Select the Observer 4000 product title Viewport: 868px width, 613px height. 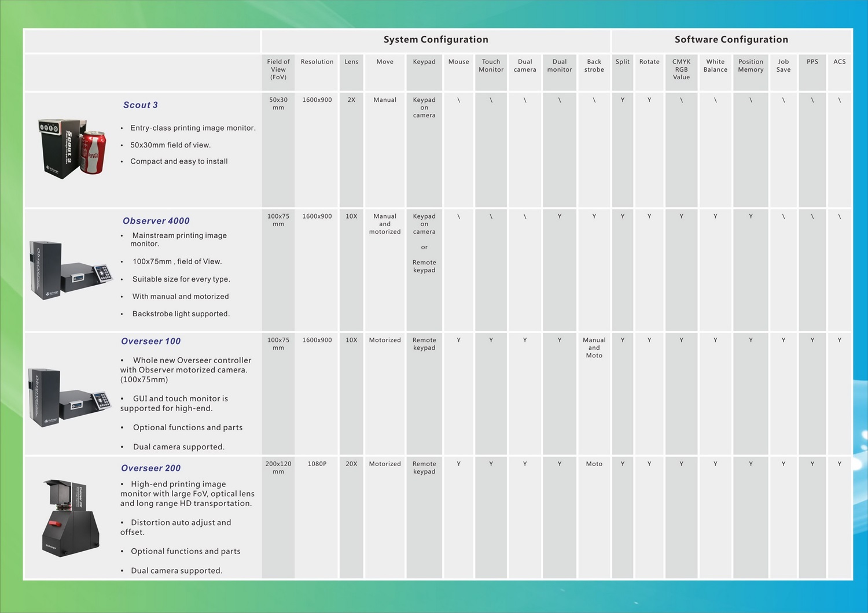coord(156,221)
